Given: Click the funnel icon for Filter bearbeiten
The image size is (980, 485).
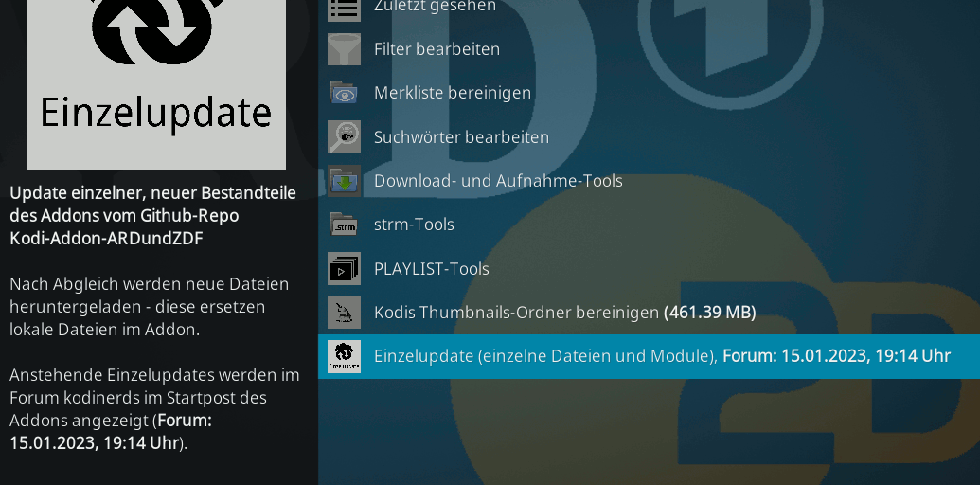Looking at the screenshot, I should (344, 49).
